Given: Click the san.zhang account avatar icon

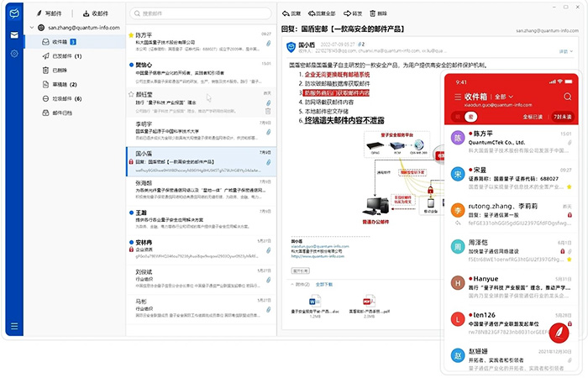Looking at the screenshot, I should 41,28.
